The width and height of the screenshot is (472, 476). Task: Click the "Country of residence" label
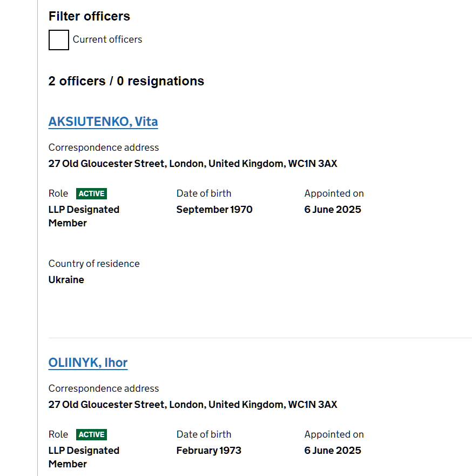click(94, 264)
